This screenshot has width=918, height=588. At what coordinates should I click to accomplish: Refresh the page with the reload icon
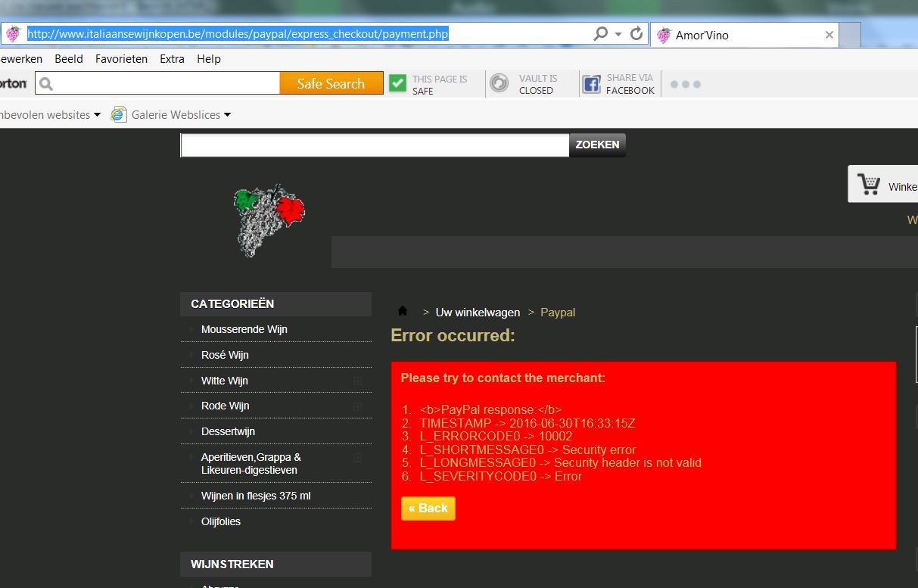point(636,34)
